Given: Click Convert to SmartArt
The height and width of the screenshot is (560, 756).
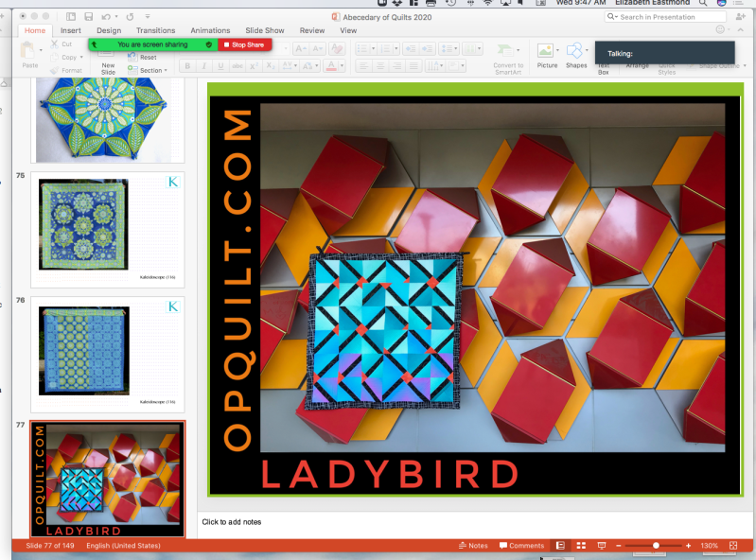Looking at the screenshot, I should (x=508, y=55).
